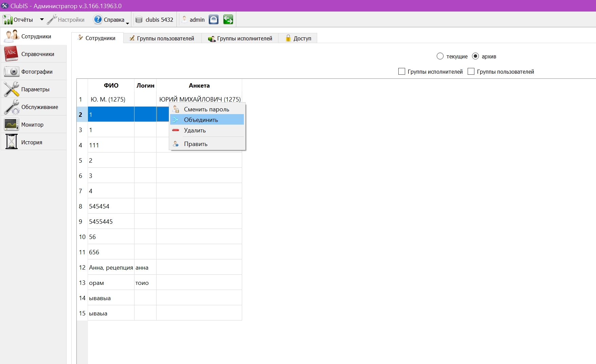The height and width of the screenshot is (364, 596).
Task: Expand the Отчёты dropdown arrow
Action: click(x=42, y=20)
